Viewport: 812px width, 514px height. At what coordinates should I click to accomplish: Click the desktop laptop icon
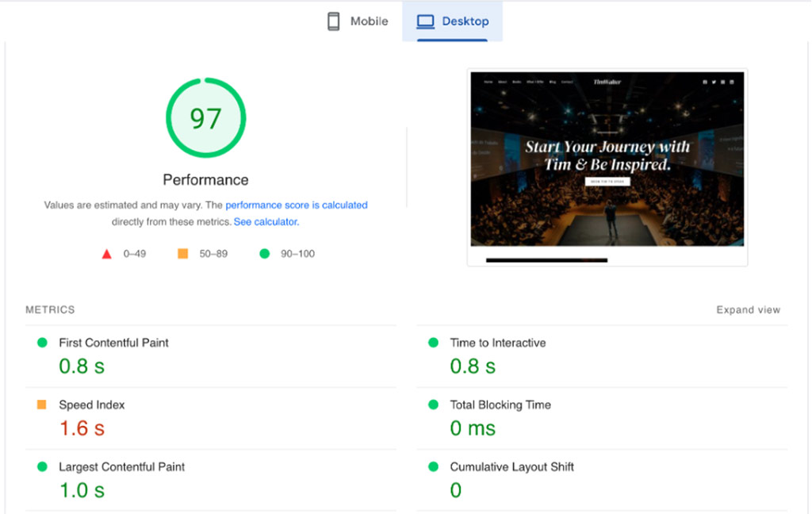click(x=426, y=21)
